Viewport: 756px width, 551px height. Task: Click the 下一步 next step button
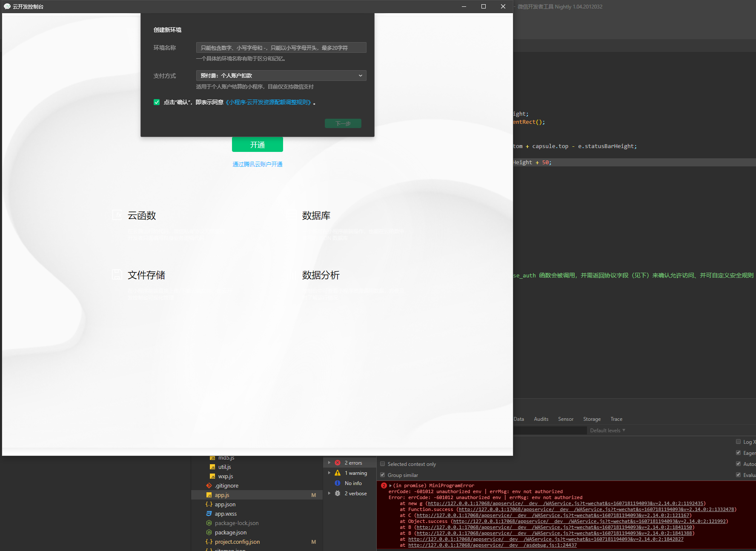(x=343, y=123)
